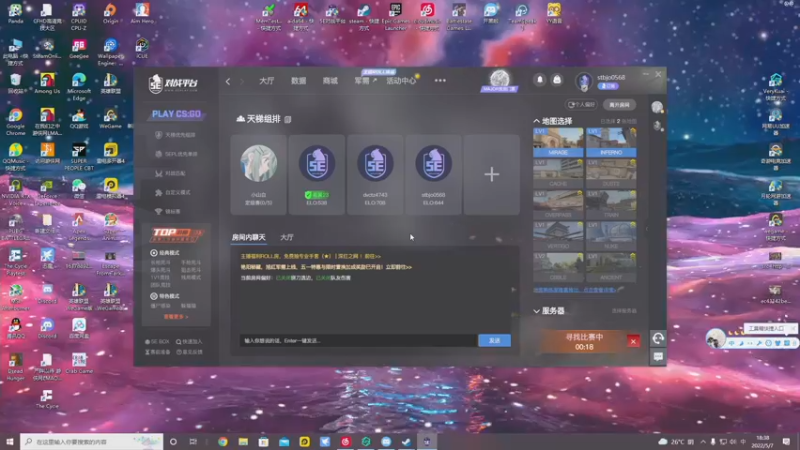Viewport: 800px width, 450px height.
Task: Click the 离开房间 leave room button
Action: (x=619, y=105)
